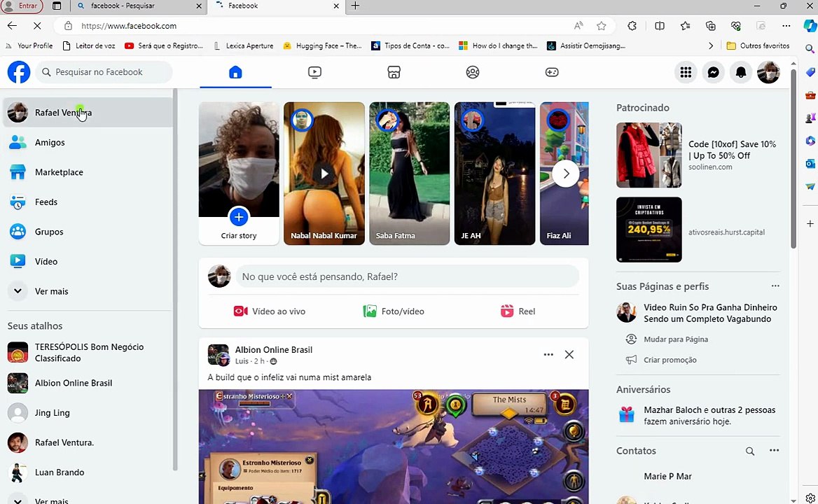This screenshot has width=818, height=504.
Task: Click the Criar story plus button
Action: (239, 217)
